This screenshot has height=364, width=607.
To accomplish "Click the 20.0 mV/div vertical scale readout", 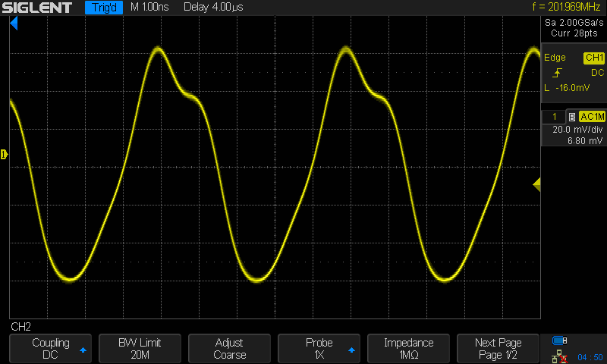I will [x=575, y=130].
